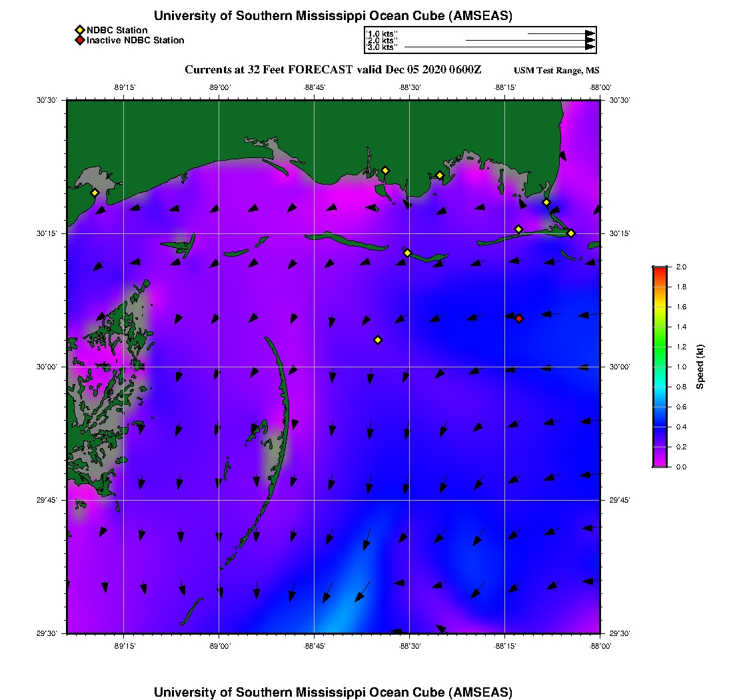Screen dimensions: 733x700
Task: Click the red top of speed color bar
Action: pos(660,269)
